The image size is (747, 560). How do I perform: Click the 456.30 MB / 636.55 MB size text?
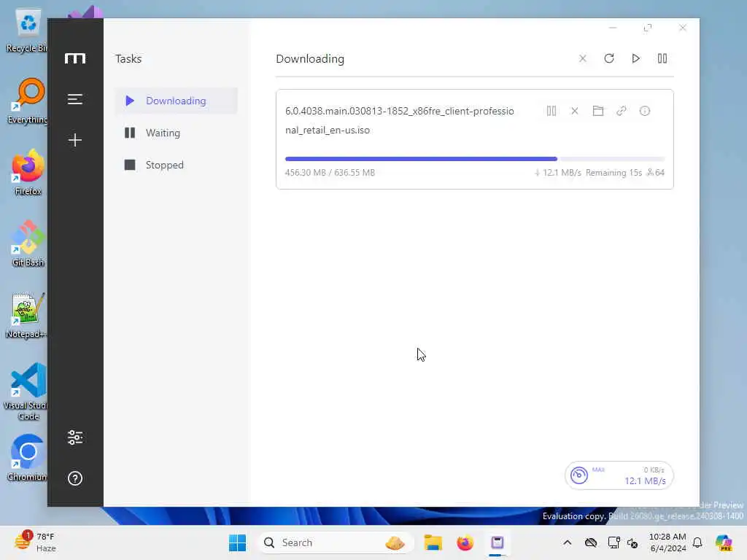coord(330,173)
